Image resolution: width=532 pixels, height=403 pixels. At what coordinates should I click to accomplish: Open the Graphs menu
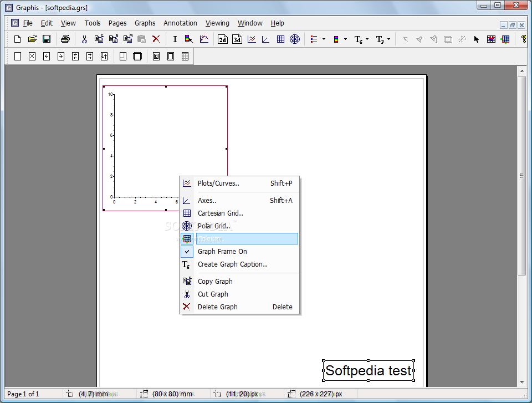(145, 23)
